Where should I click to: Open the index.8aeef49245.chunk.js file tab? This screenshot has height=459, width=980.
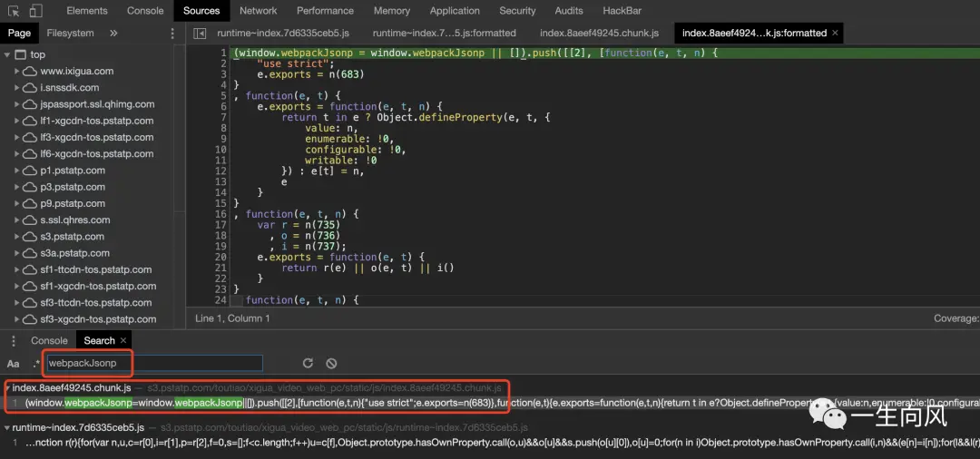(x=599, y=33)
